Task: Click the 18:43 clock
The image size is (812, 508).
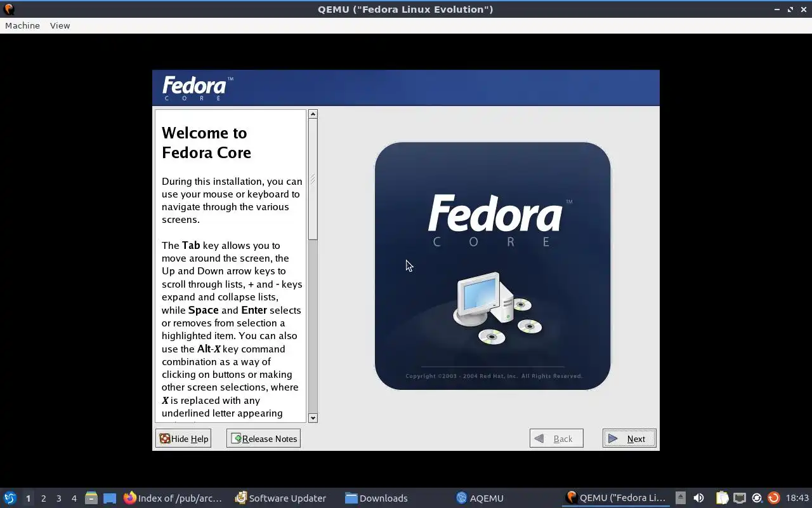Action: click(797, 498)
